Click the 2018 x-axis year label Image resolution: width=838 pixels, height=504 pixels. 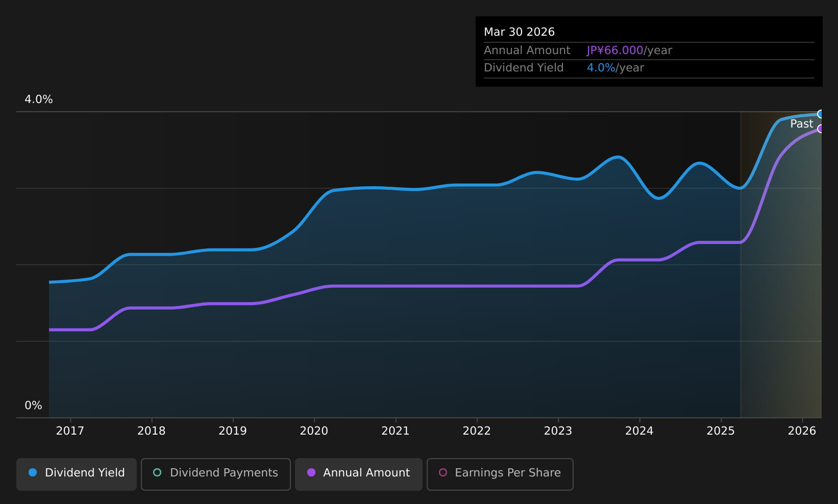[152, 431]
